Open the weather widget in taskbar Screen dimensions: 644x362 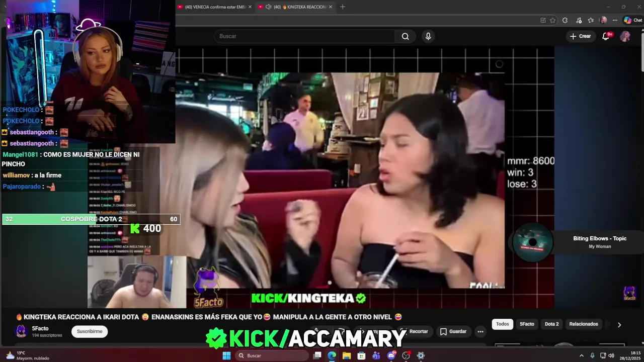(x=28, y=355)
